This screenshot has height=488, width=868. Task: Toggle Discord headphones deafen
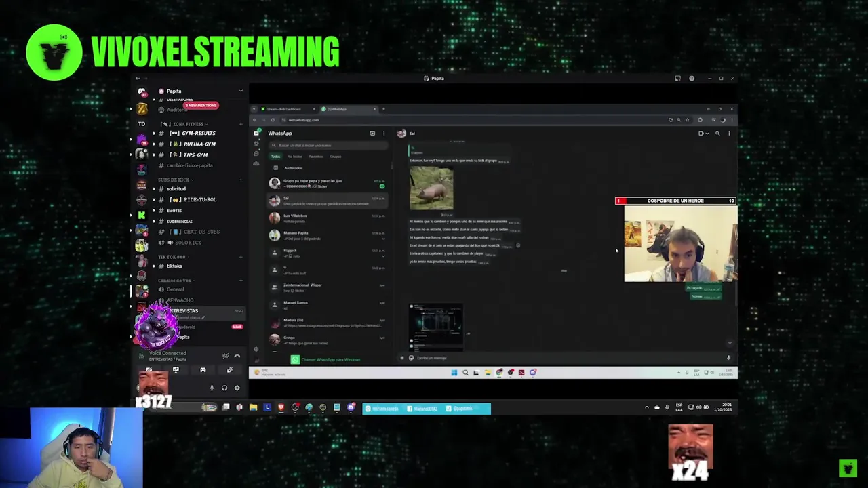click(224, 388)
